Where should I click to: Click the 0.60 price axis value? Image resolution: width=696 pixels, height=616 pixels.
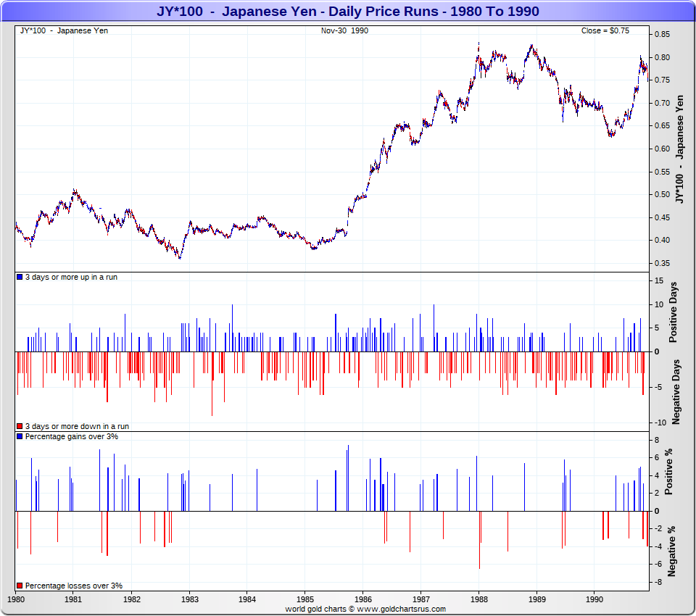[x=662, y=149]
